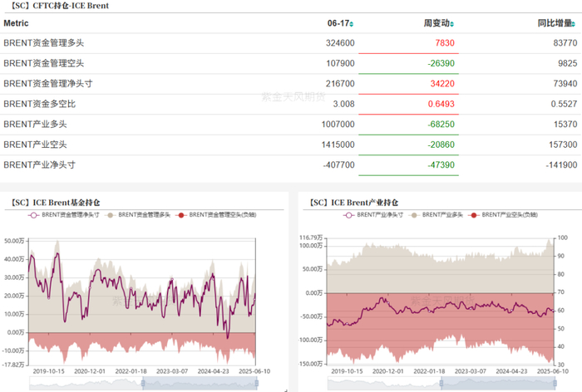Select the BRENT资金多空比 table row
This screenshot has width=582, height=392.
click(291, 104)
